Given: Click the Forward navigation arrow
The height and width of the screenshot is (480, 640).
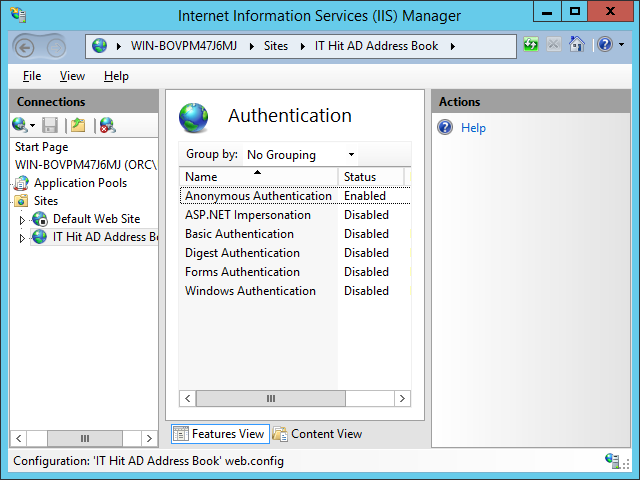Looking at the screenshot, I should (x=56, y=48).
